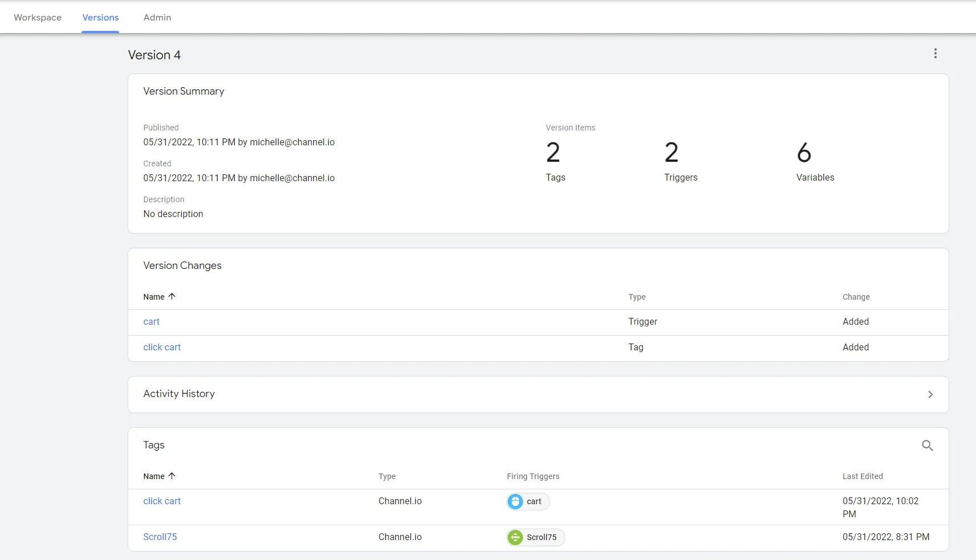Click the Scroll75 firing trigger chip
The height and width of the screenshot is (560, 976).
point(542,537)
